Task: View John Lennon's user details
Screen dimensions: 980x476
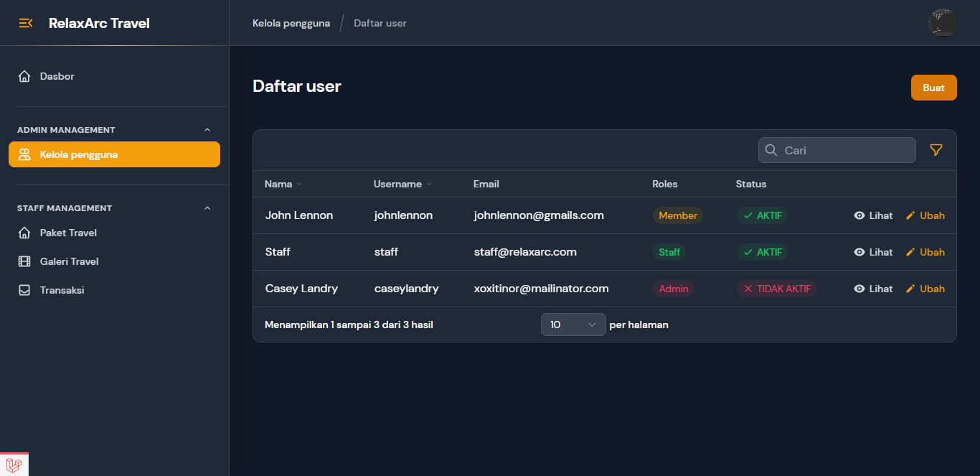Action: coord(873,215)
